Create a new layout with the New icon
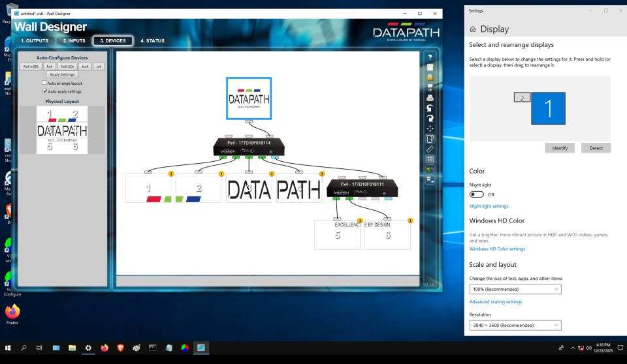Screen dimensions: 627x364 pos(430,67)
